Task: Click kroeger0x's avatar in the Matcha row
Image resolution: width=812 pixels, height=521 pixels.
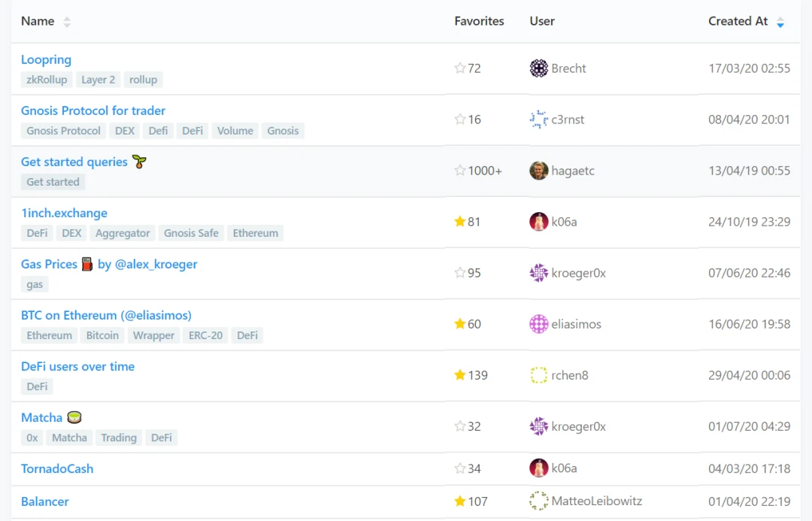Action: click(x=538, y=426)
